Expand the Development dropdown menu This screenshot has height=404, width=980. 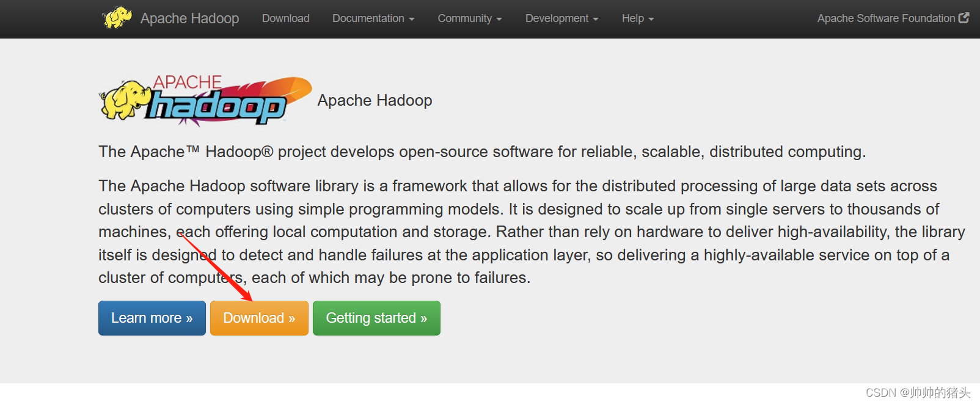click(x=562, y=18)
